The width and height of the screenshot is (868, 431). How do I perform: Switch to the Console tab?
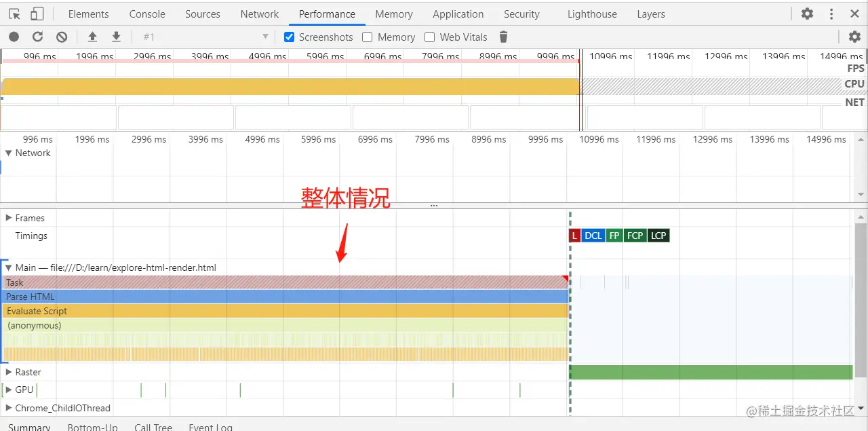[147, 14]
